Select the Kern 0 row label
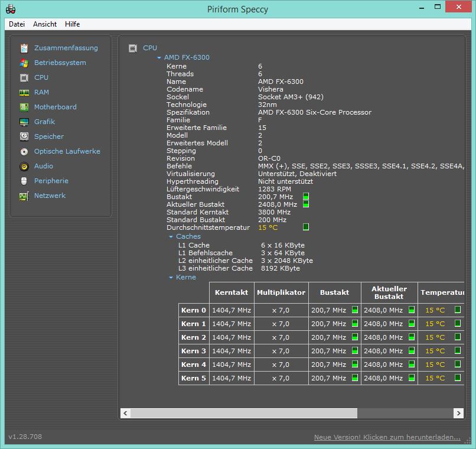 click(194, 310)
